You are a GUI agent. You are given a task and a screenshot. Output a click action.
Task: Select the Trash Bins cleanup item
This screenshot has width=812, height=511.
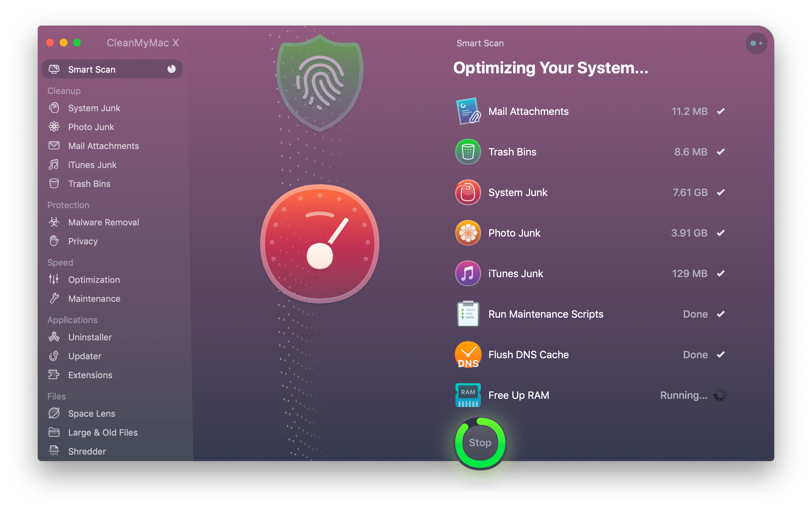click(x=89, y=184)
